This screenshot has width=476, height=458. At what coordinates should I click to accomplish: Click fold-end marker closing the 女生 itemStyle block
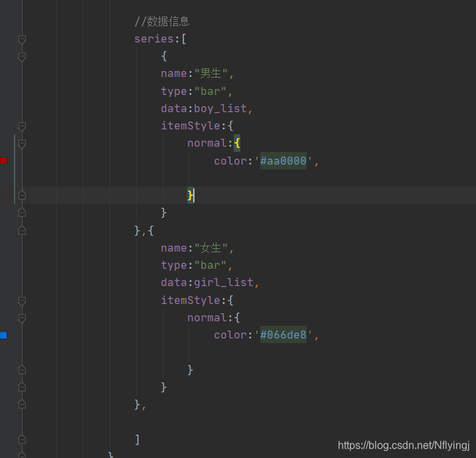[x=22, y=387]
